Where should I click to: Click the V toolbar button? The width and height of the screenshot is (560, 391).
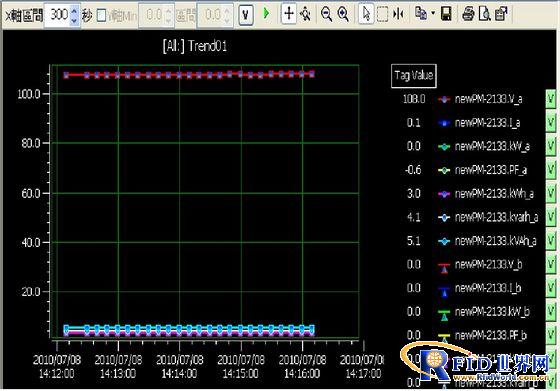pyautogui.click(x=245, y=15)
